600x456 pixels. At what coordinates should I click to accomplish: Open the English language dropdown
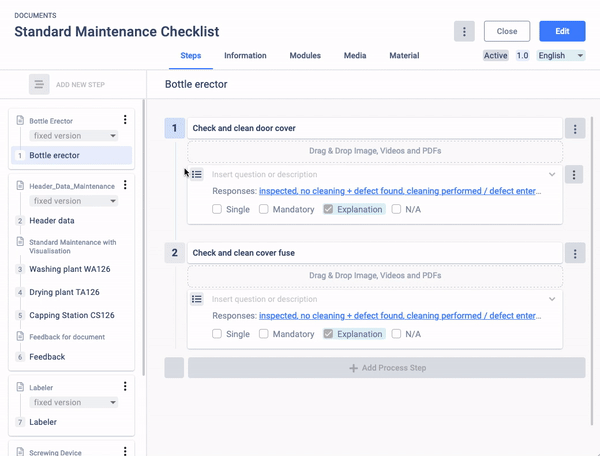561,55
